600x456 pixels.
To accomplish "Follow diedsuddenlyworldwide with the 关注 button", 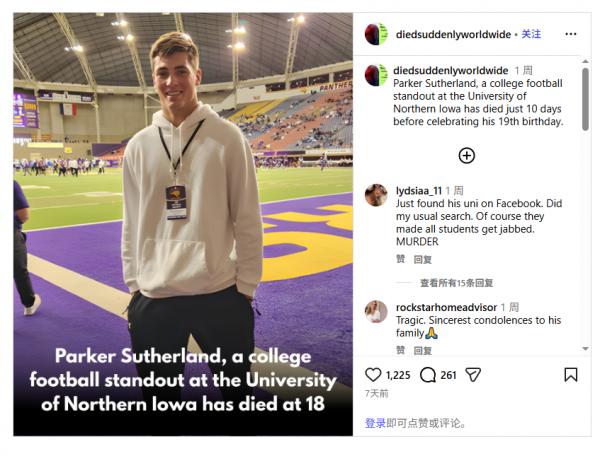I will click(530, 34).
